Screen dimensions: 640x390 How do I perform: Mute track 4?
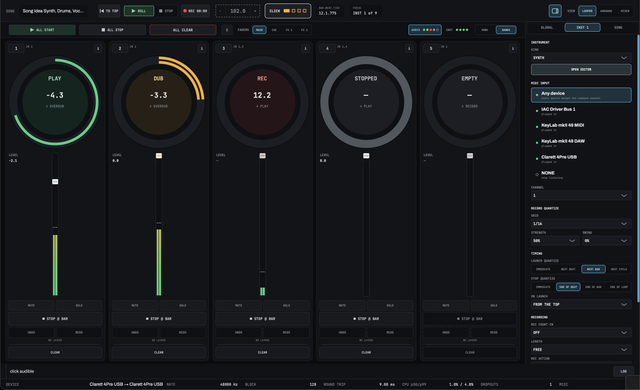342,305
